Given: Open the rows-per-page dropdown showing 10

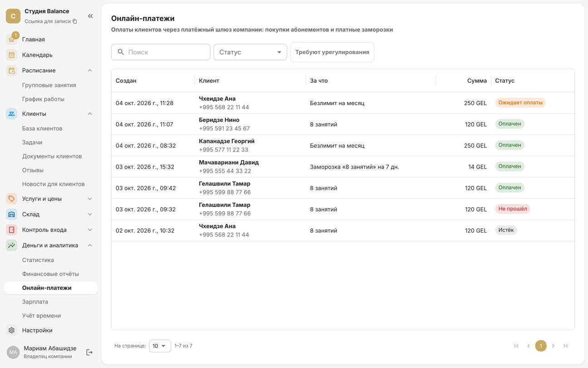Looking at the screenshot, I should pyautogui.click(x=160, y=346).
